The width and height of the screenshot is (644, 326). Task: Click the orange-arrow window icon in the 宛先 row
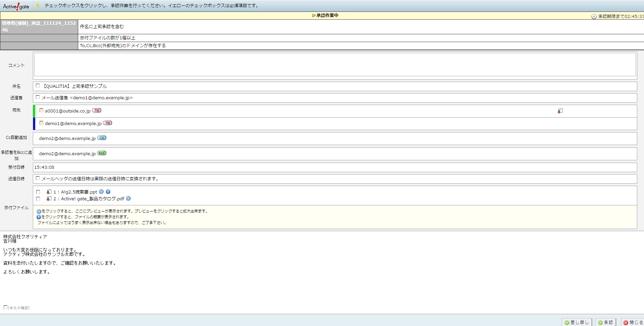(x=560, y=111)
